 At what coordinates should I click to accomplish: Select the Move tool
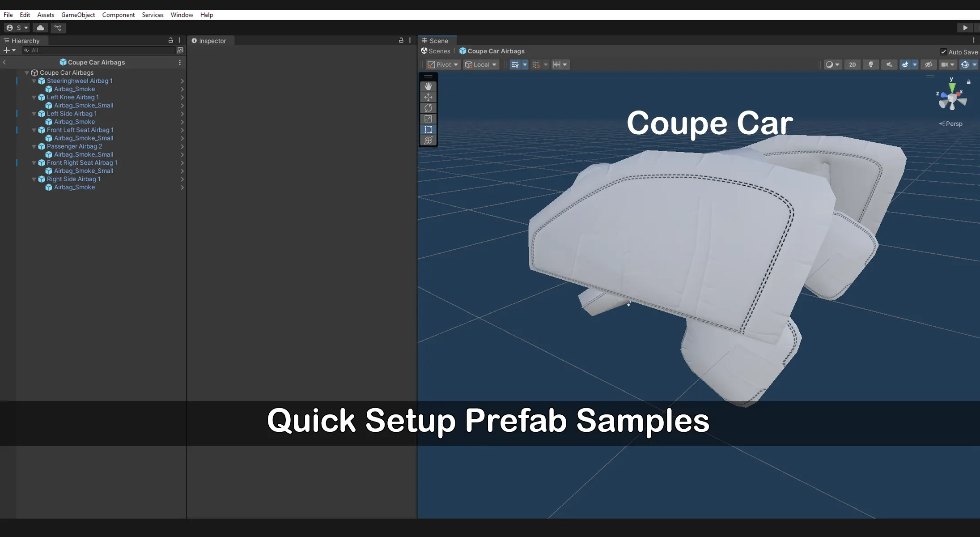(x=428, y=97)
